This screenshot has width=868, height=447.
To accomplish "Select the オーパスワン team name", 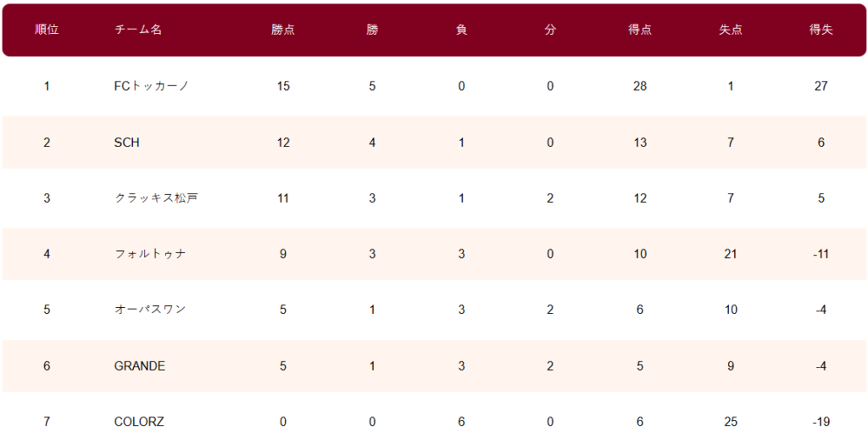I will click(x=150, y=310).
